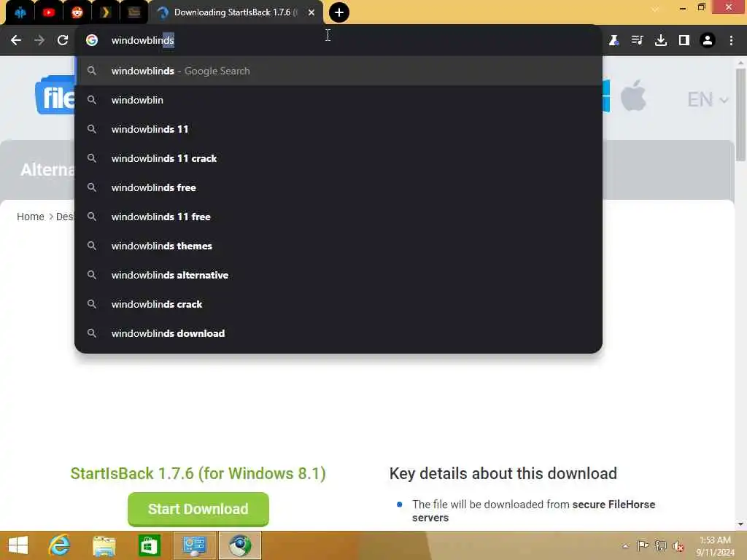Open the profile avatar menu
This screenshot has width=747, height=560.
[x=708, y=41]
